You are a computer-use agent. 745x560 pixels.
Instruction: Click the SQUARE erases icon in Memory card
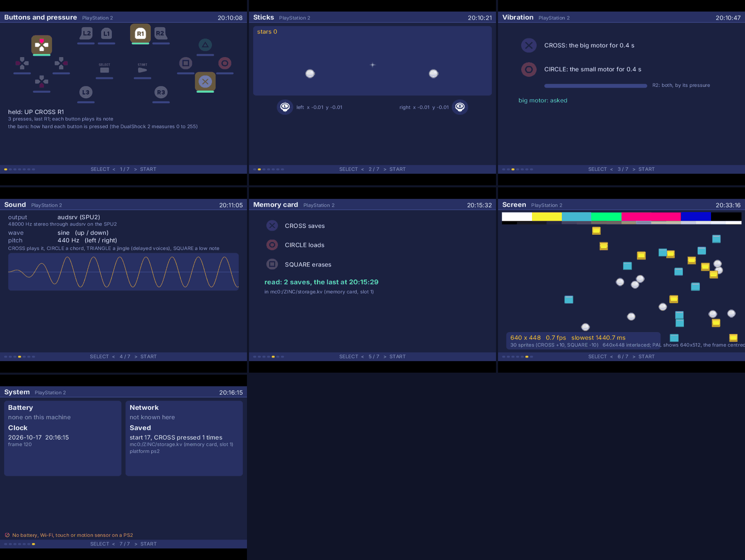point(272,264)
